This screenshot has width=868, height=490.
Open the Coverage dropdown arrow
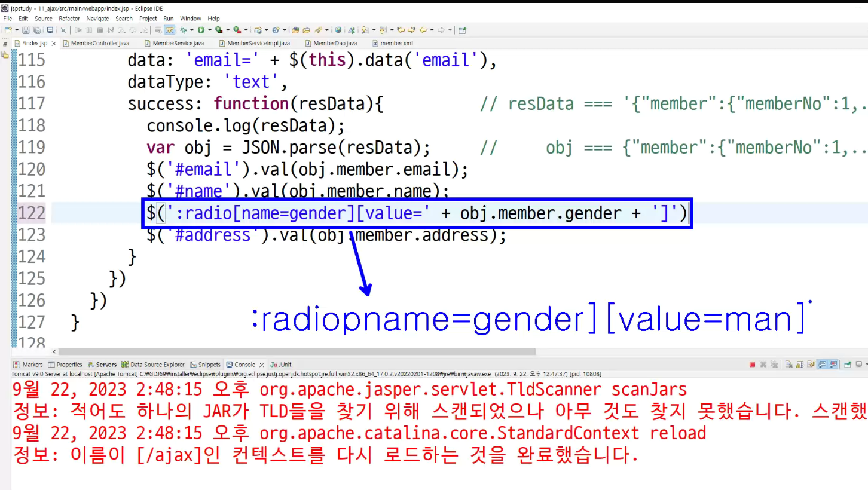[x=227, y=30]
